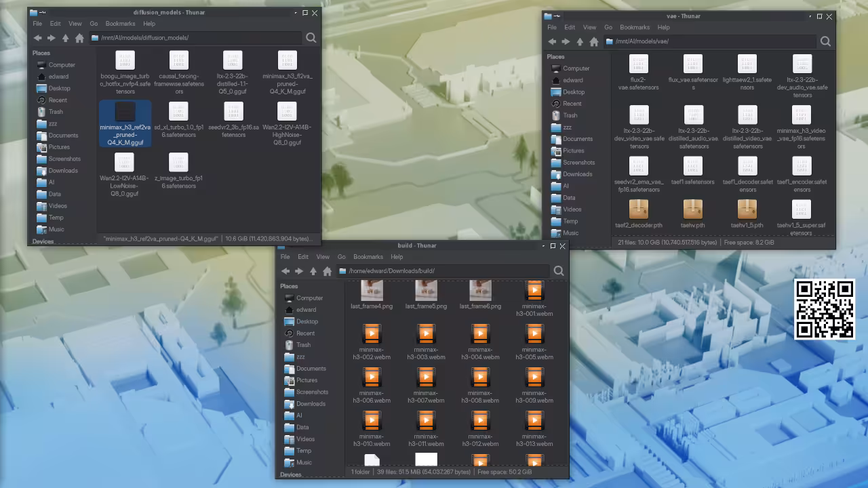Select minimax-h3-001.webm video file
The height and width of the screenshot is (488, 868).
(534, 300)
